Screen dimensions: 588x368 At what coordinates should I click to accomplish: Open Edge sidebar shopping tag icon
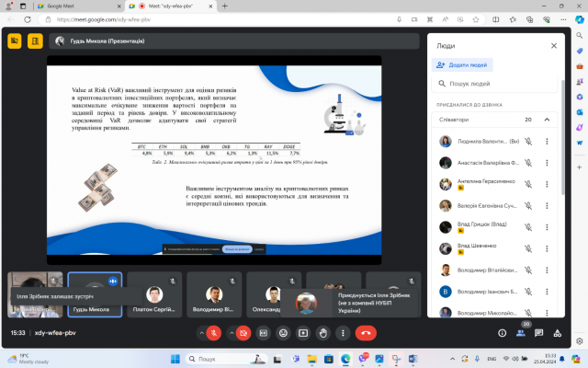580,52
